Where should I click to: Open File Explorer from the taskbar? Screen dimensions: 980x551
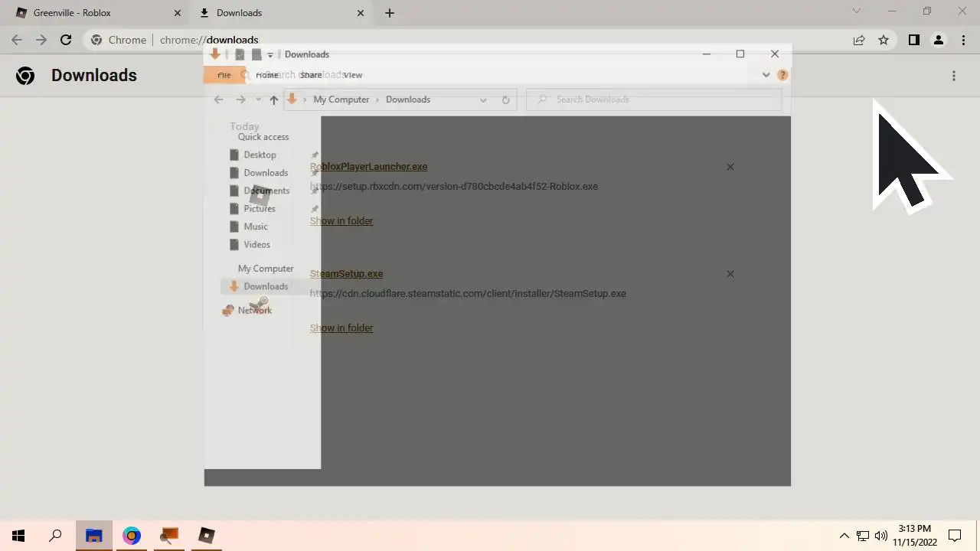[x=94, y=536]
